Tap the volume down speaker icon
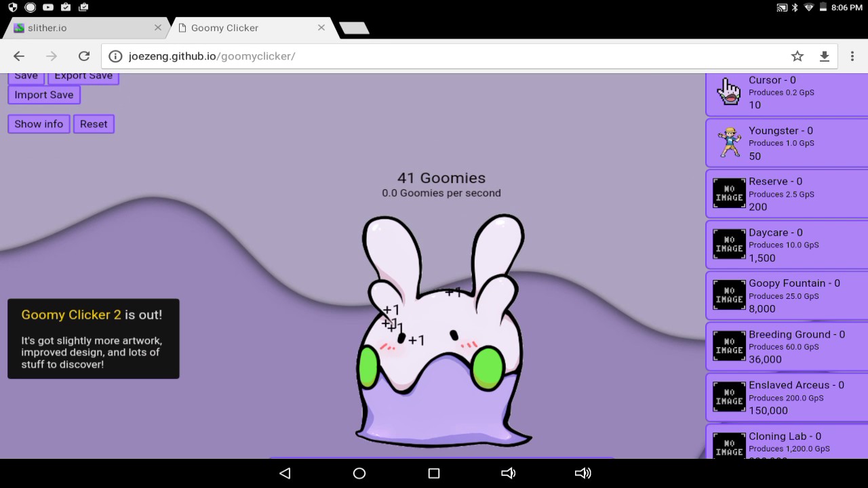 (x=508, y=473)
